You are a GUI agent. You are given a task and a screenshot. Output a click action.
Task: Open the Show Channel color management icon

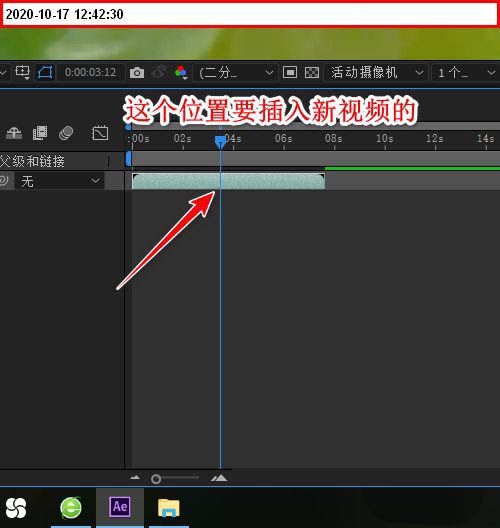tap(181, 72)
